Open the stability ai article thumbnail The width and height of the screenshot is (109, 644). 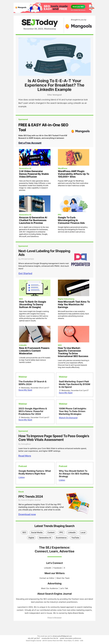click(35, 157)
